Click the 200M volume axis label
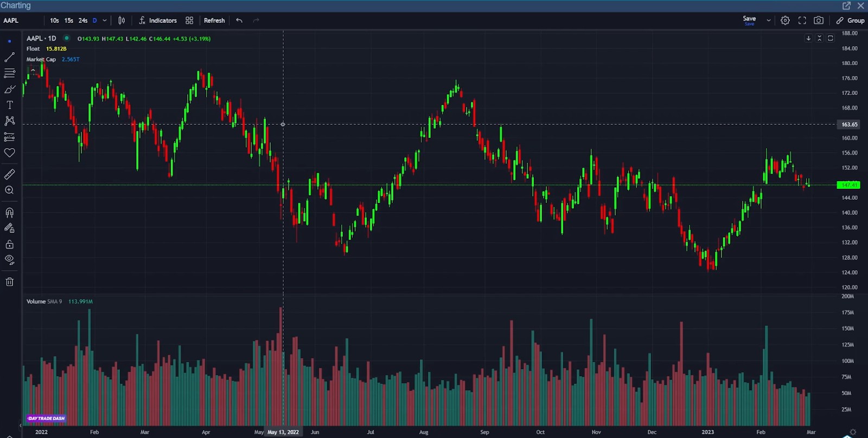868x438 pixels. (847, 296)
